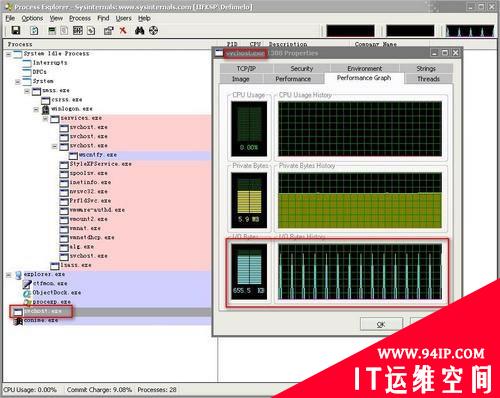Click the Properties toolbar icon
The width and height of the screenshot is (500, 398).
pos(108,31)
